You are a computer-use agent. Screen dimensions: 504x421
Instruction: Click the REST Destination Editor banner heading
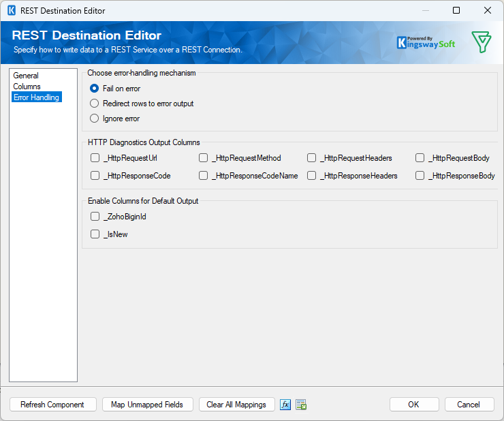86,35
